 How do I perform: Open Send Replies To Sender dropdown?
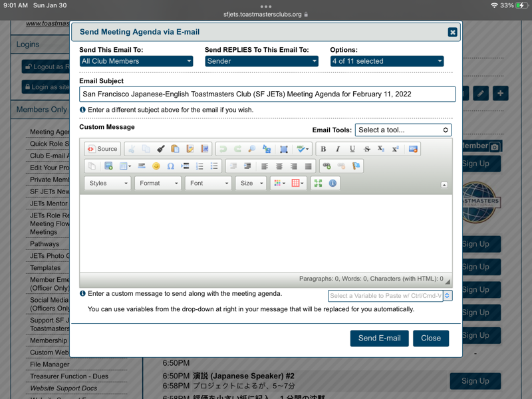click(x=261, y=61)
